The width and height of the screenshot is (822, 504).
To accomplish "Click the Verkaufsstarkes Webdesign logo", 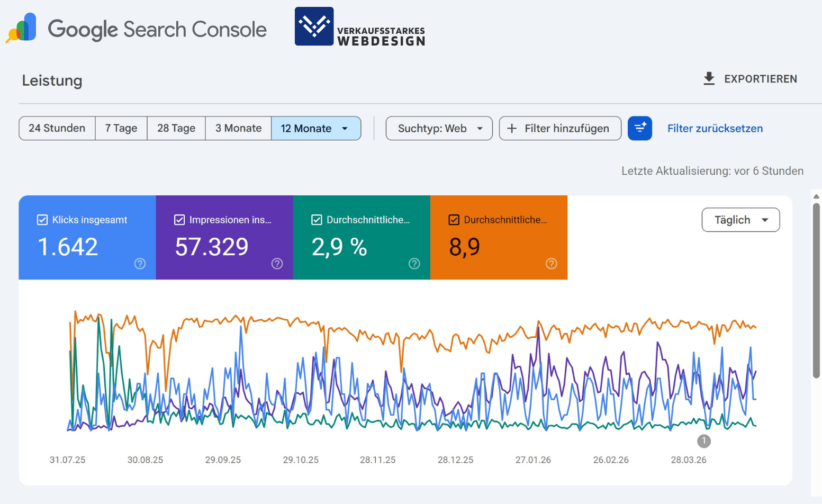I will (x=360, y=26).
